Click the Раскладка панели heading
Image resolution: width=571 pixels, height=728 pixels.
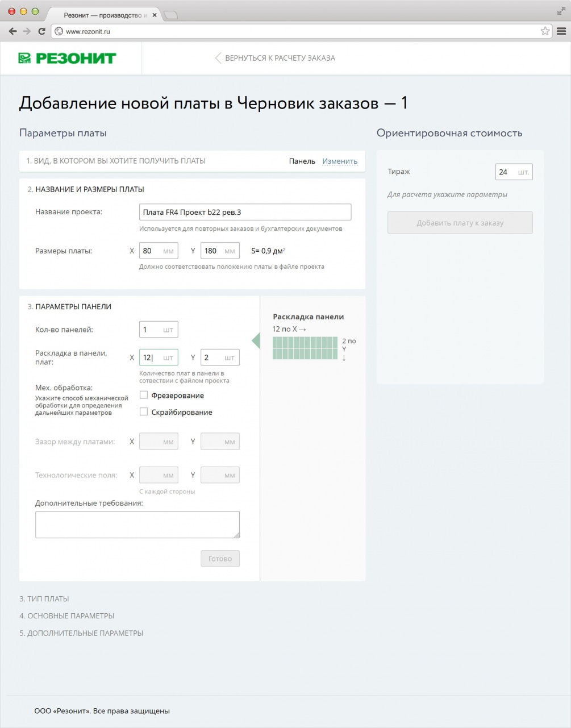309,317
